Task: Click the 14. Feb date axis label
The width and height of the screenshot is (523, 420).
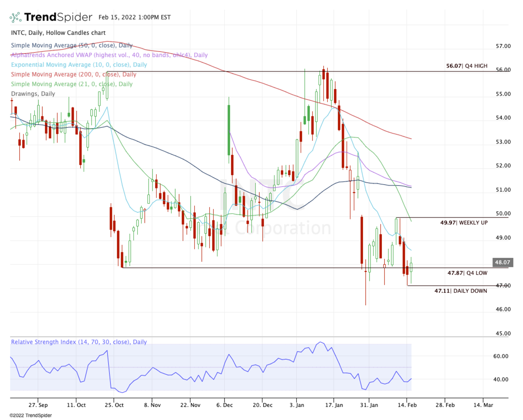Action: pyautogui.click(x=407, y=405)
